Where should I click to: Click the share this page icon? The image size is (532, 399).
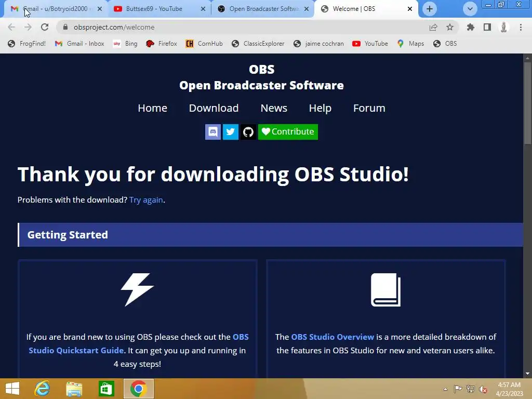tap(433, 27)
